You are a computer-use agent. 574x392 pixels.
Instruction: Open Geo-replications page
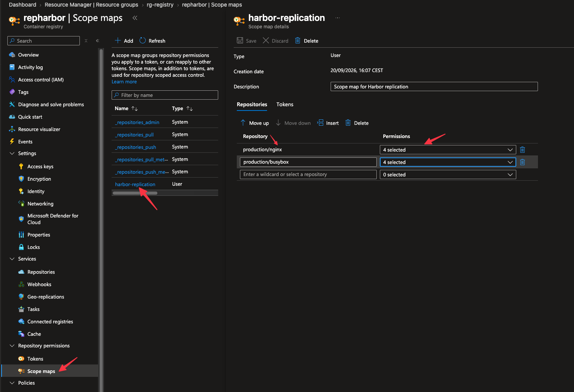click(x=46, y=297)
